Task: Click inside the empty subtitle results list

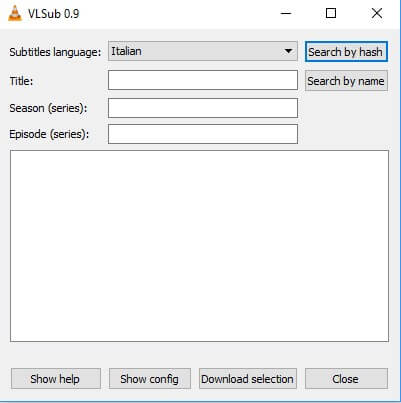Action: (199, 246)
